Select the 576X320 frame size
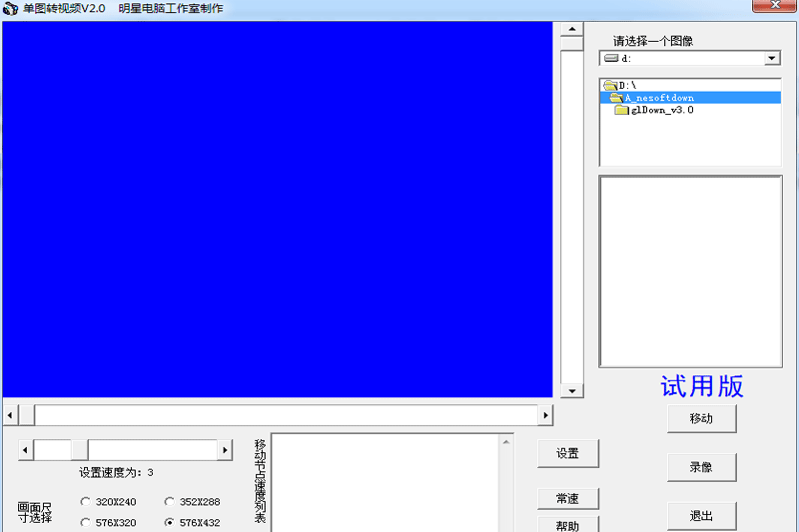Screen dimensions: 799x532 tap(109, 522)
